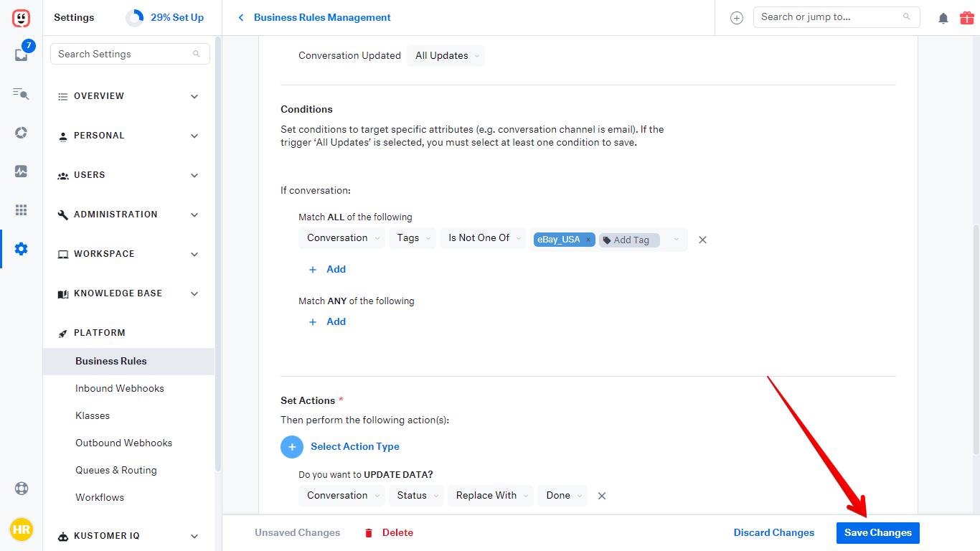Select the settings gear icon in sidebar

pos(21,249)
